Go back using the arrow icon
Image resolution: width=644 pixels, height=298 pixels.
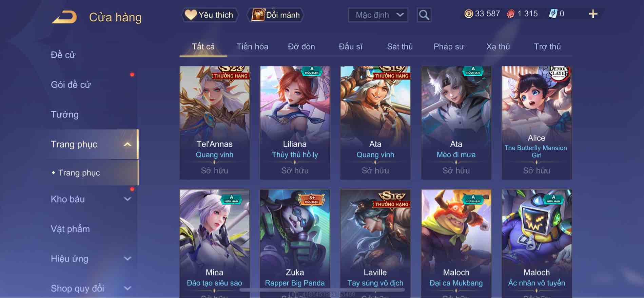pos(64,17)
